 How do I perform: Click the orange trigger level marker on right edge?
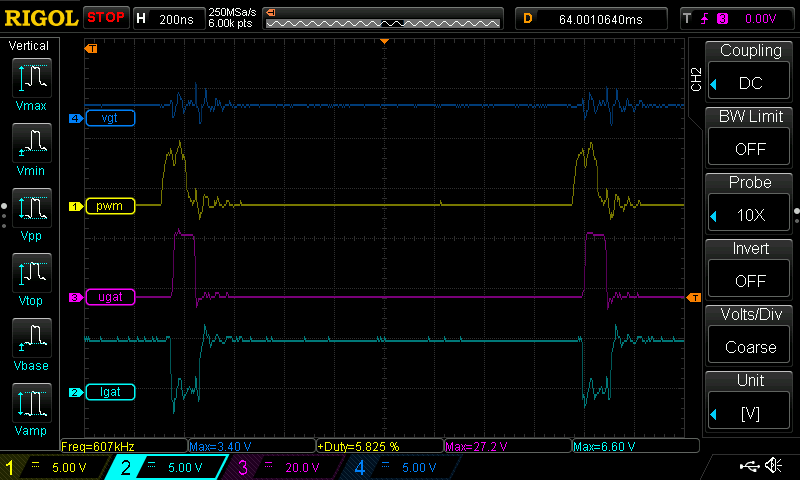point(693,297)
